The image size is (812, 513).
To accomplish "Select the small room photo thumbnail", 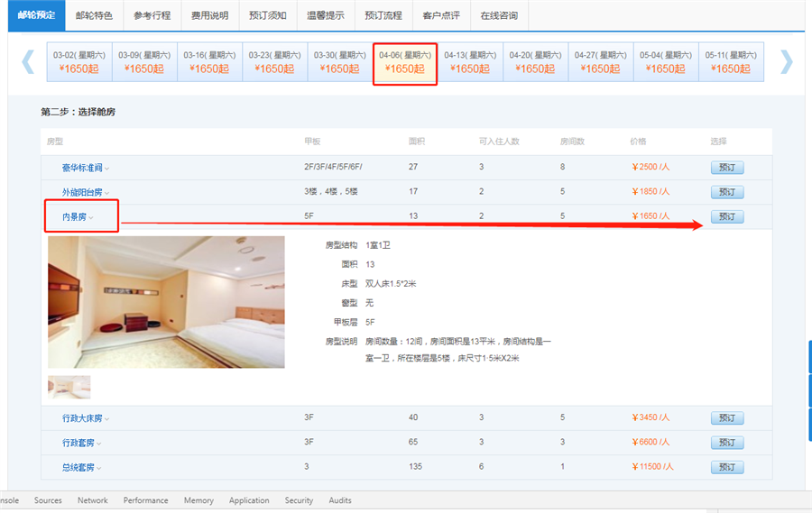I will coord(69,387).
